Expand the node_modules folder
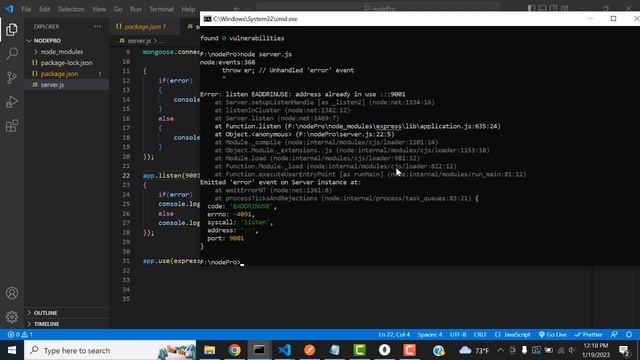The image size is (640, 360). [61, 52]
